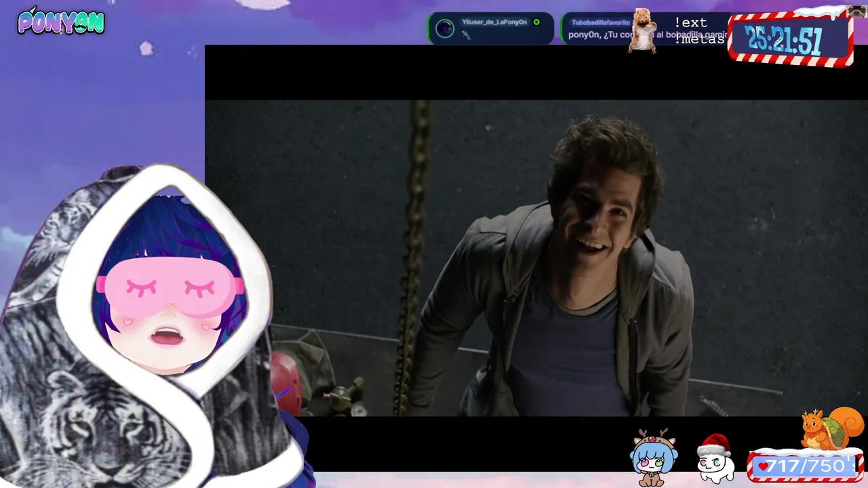Viewport: 868px width, 488px height.
Task: Click the !ext command text
Action: [x=690, y=23]
